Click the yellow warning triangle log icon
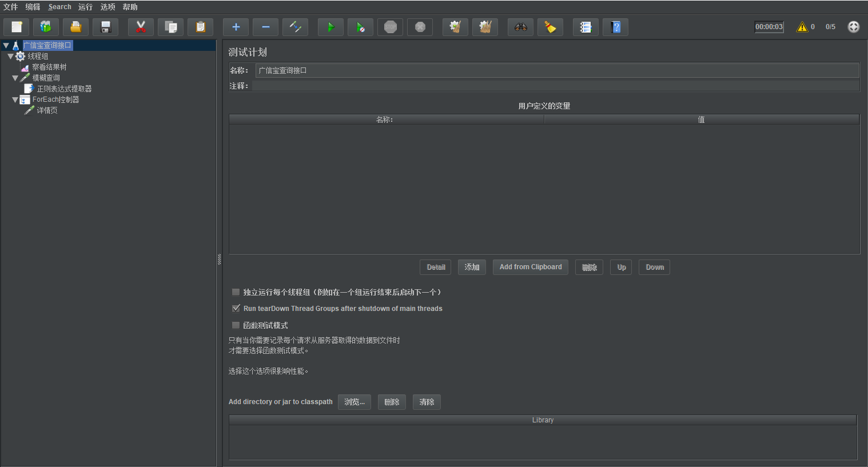Screen dimensions: 868x467 802,27
